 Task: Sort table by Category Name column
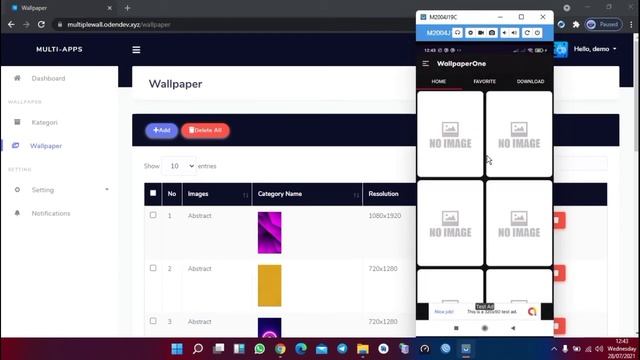pyautogui.click(x=307, y=194)
